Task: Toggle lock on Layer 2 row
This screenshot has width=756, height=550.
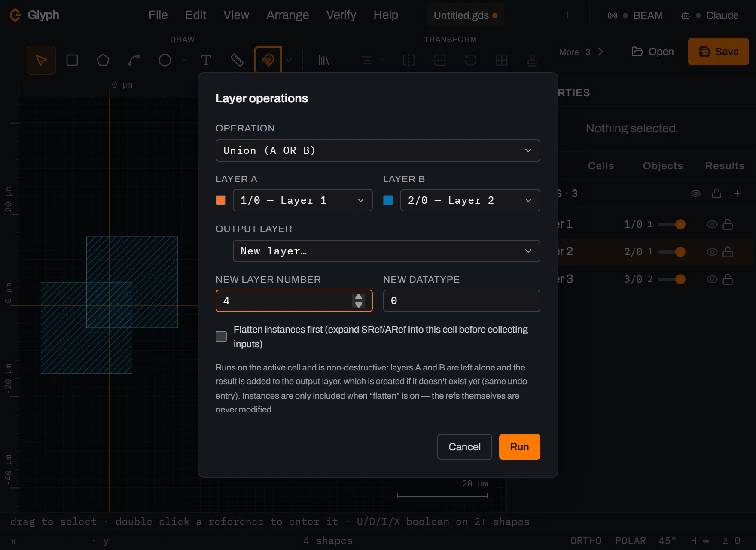Action: 728,252
